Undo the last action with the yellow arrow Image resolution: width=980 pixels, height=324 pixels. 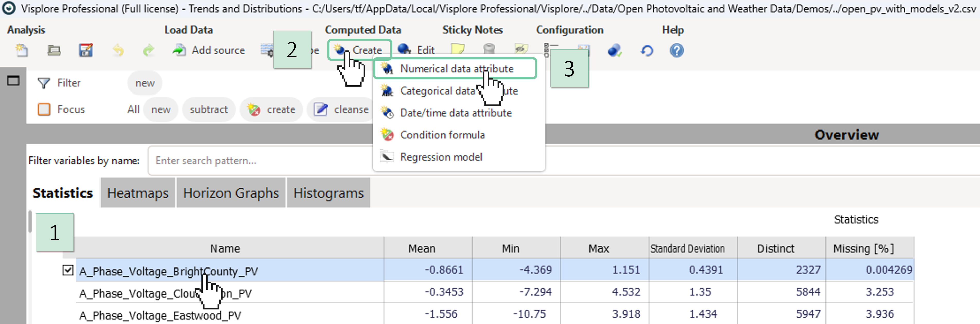(x=118, y=50)
